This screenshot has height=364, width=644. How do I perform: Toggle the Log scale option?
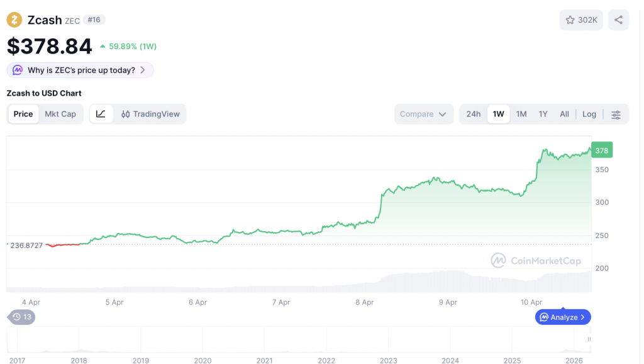pyautogui.click(x=589, y=114)
